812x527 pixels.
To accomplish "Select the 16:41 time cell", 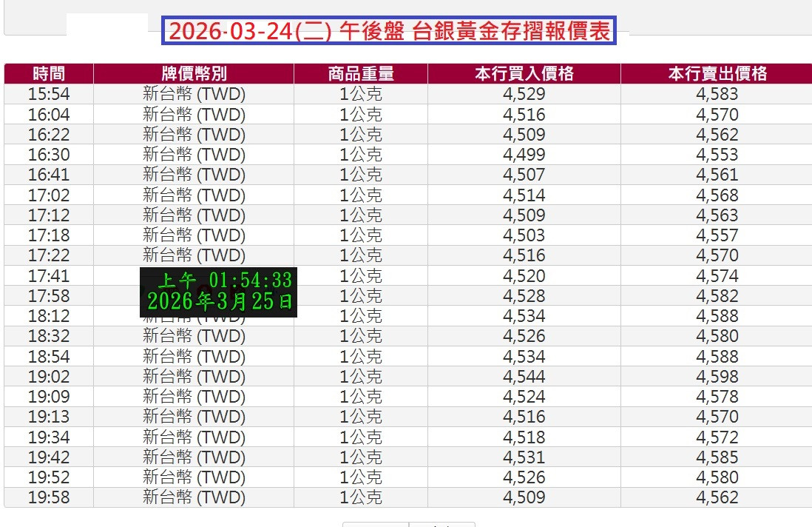I will (49, 175).
